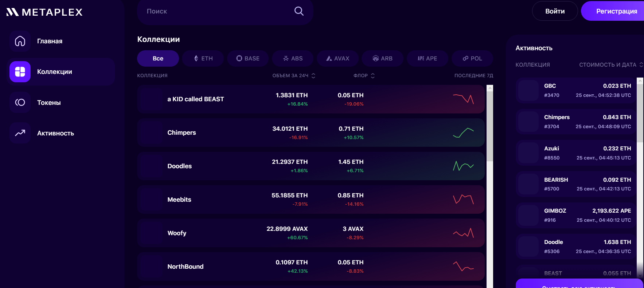The height and width of the screenshot is (288, 644).
Task: Open GBC #3470 activity thumbnail
Action: 528,90
